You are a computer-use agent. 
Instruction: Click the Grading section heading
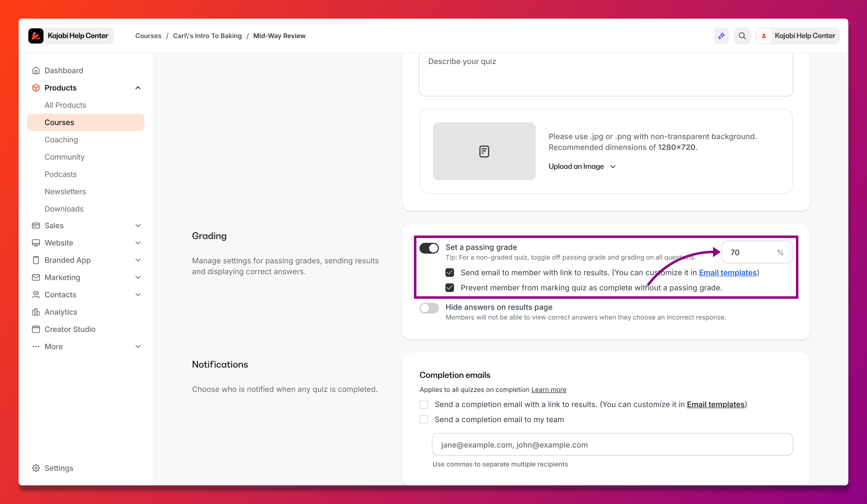point(209,236)
